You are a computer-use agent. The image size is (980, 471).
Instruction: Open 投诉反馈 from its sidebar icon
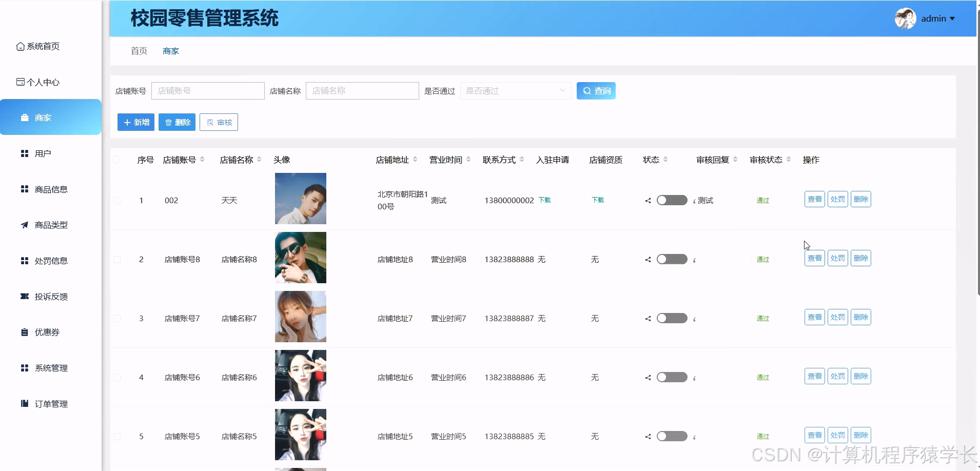point(24,296)
